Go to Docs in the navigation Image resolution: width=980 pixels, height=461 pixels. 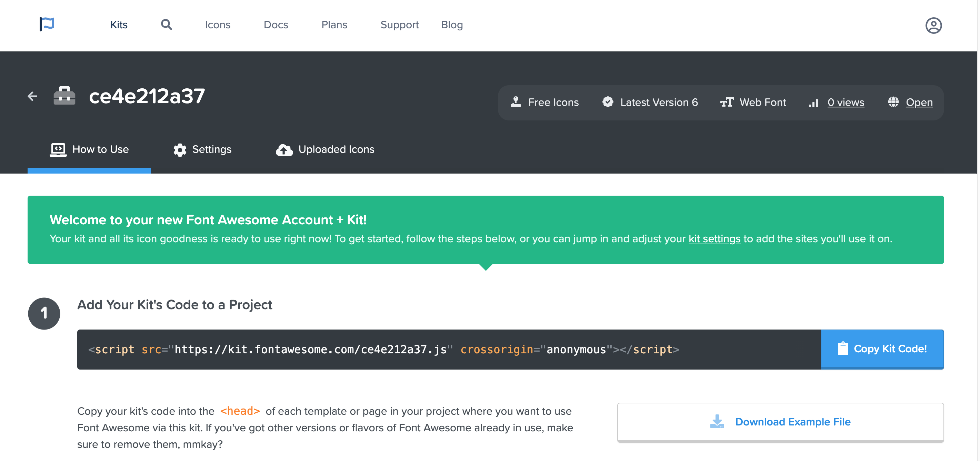point(276,25)
